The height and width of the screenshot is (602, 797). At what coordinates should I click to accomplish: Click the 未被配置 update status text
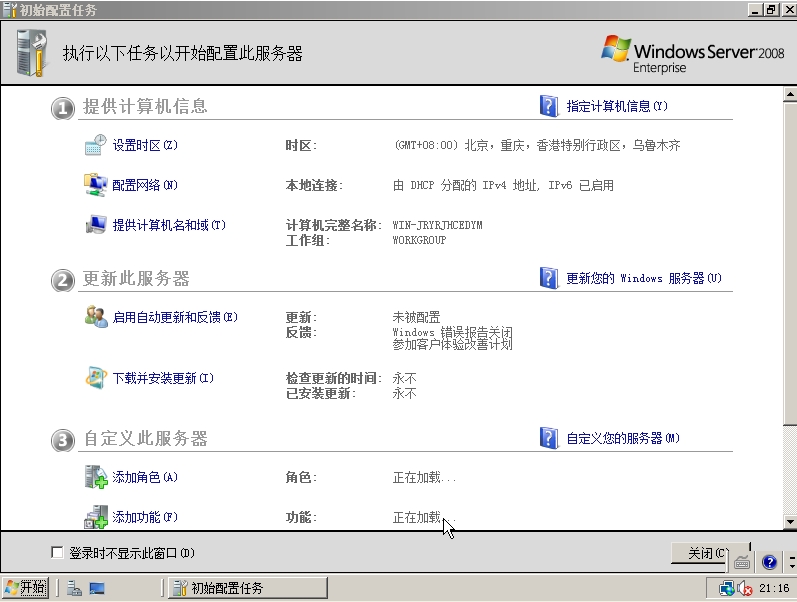416,317
